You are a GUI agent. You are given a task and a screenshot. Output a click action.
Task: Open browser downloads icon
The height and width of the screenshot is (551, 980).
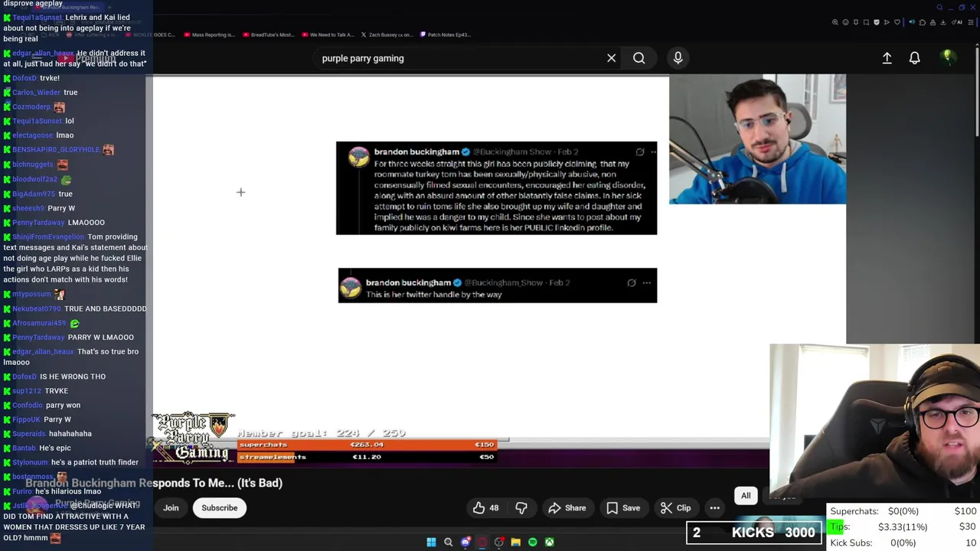click(x=942, y=22)
